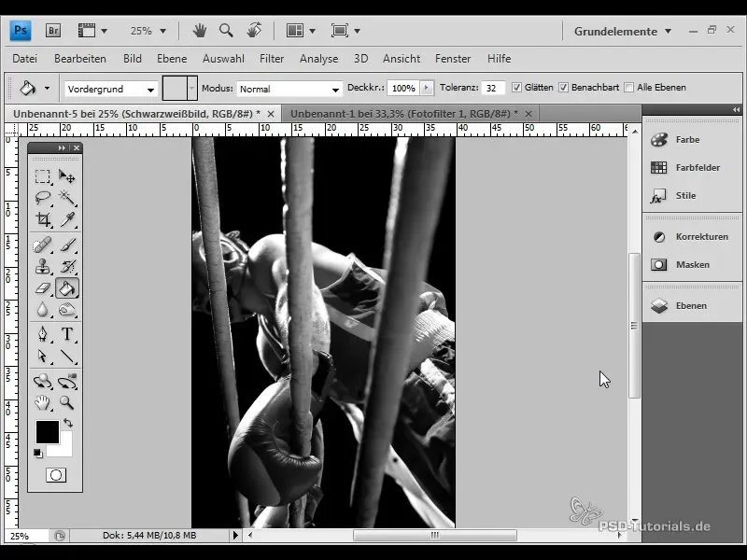Open the status bar info arrow
The height and width of the screenshot is (560, 747).
click(235, 535)
